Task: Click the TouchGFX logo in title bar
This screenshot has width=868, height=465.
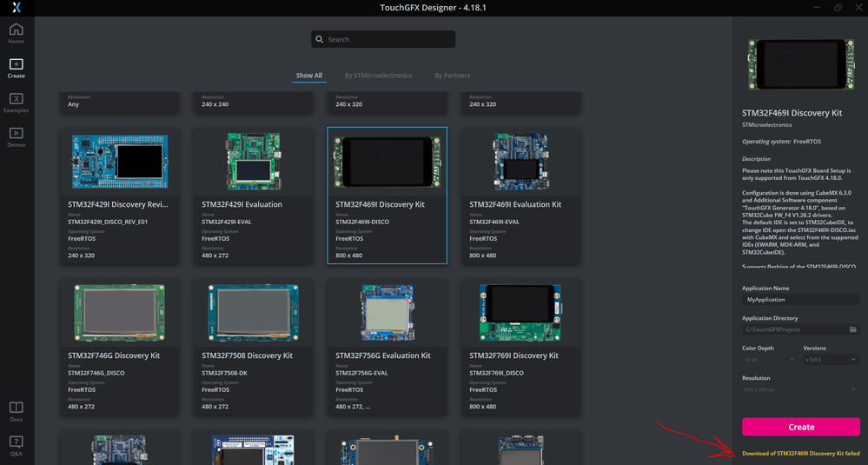Action: click(17, 7)
